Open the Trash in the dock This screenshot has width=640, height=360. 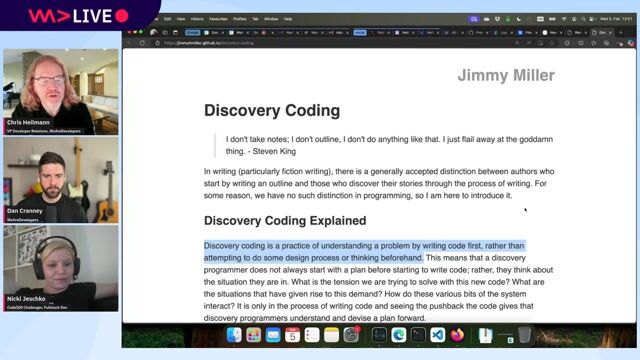(524, 335)
